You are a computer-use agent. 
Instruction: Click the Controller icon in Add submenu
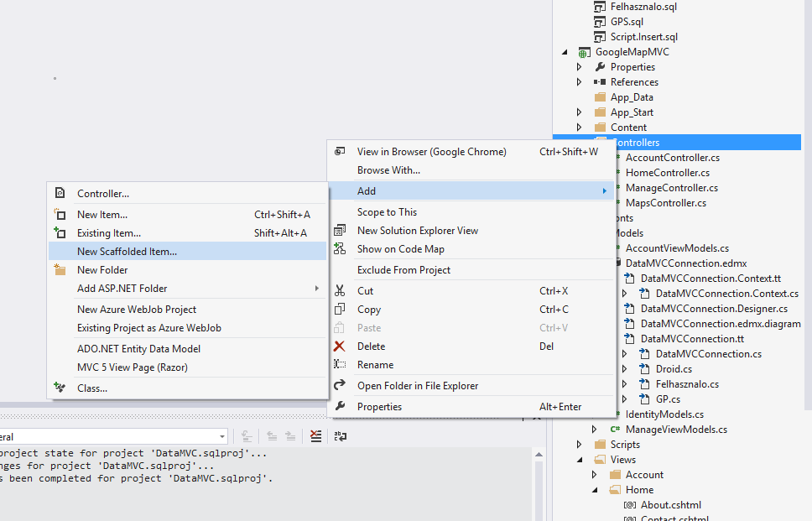(x=60, y=193)
